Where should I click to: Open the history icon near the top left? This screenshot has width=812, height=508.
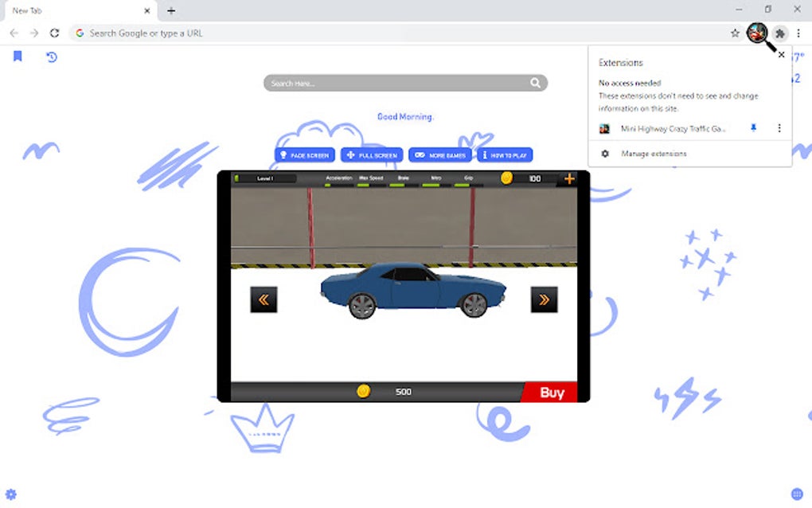pyautogui.click(x=50, y=57)
